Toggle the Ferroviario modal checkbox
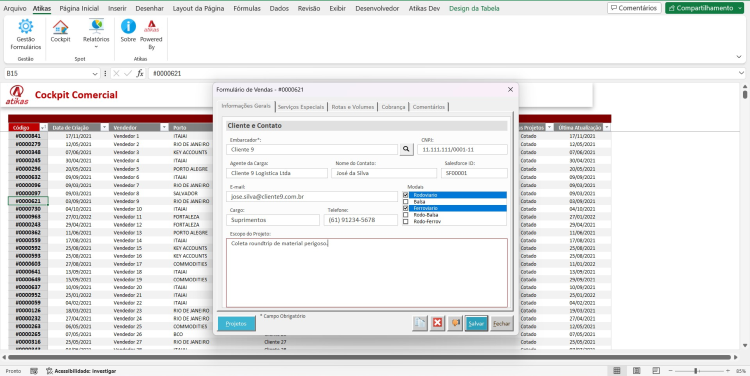750x376 pixels. click(x=406, y=209)
